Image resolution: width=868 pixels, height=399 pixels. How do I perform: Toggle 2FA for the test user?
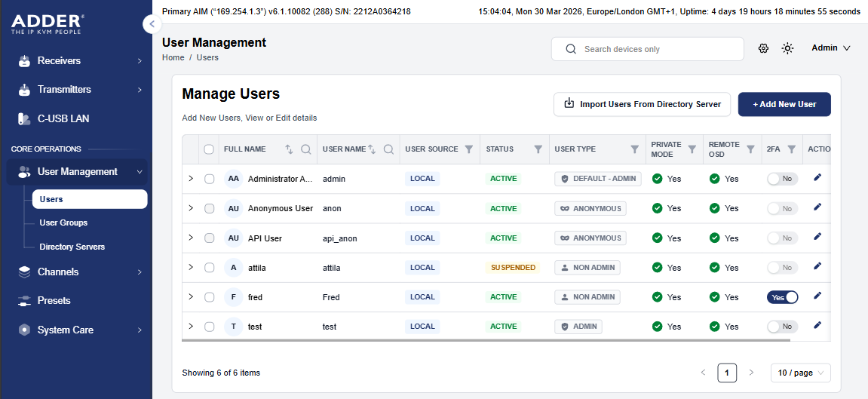pos(782,327)
